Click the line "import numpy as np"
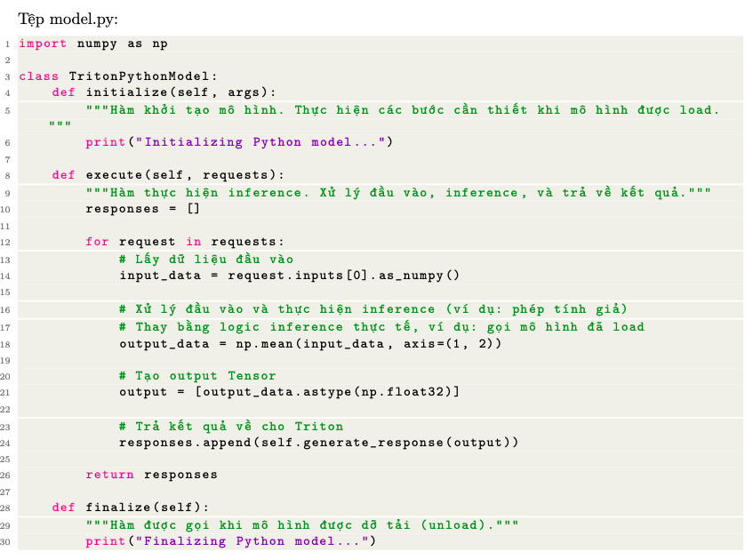This screenshot has height=560, width=753. pos(93,44)
